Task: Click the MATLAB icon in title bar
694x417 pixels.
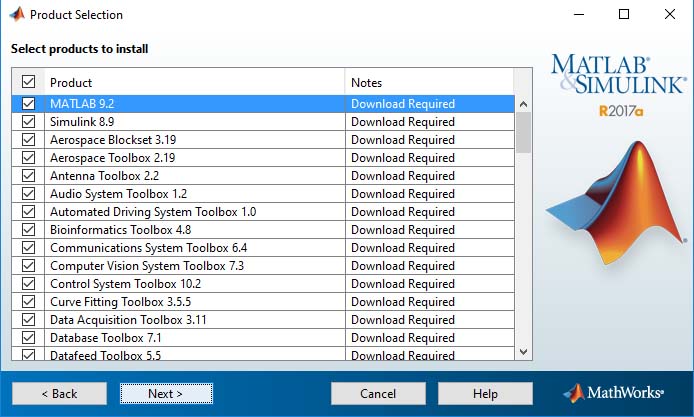Action: tap(17, 14)
